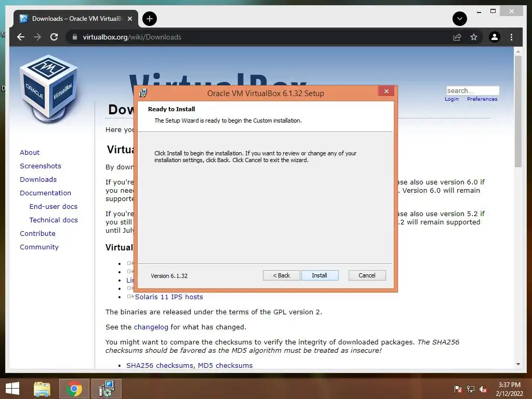Open the browser three-dot menu
This screenshot has width=532, height=399.
511,37
